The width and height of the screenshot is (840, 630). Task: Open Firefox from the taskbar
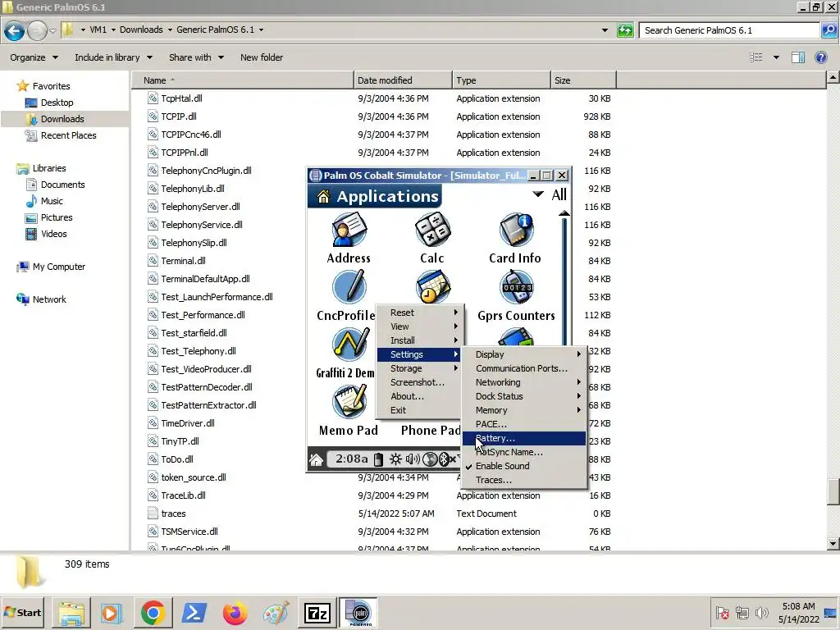click(x=235, y=613)
